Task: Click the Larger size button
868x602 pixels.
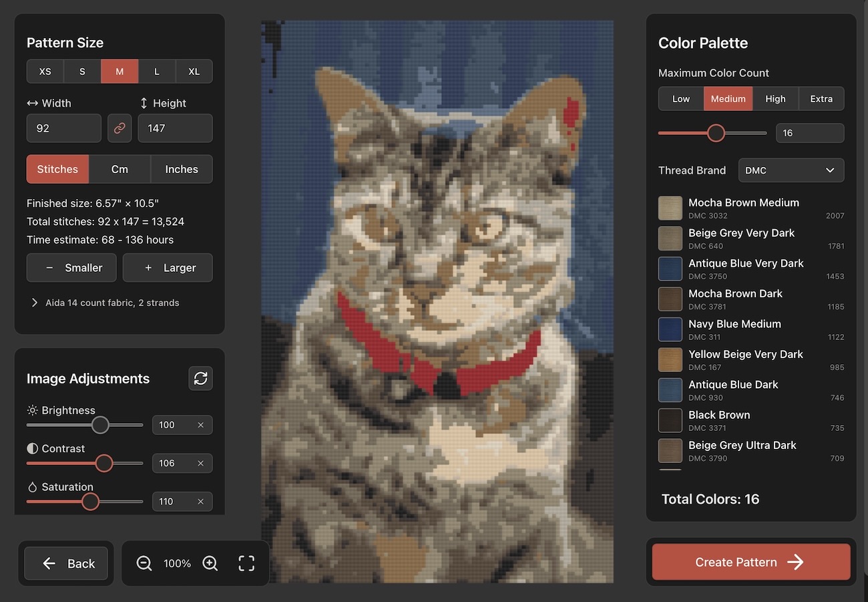Action: (x=168, y=268)
